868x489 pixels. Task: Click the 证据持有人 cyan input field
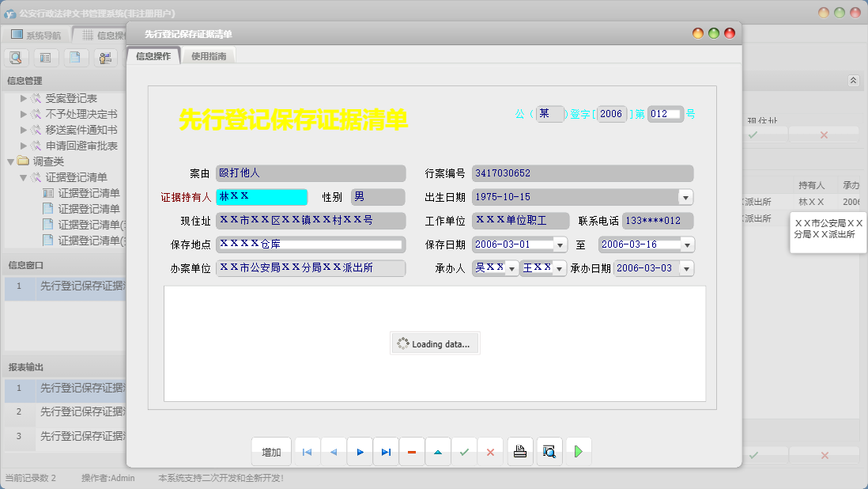261,197
